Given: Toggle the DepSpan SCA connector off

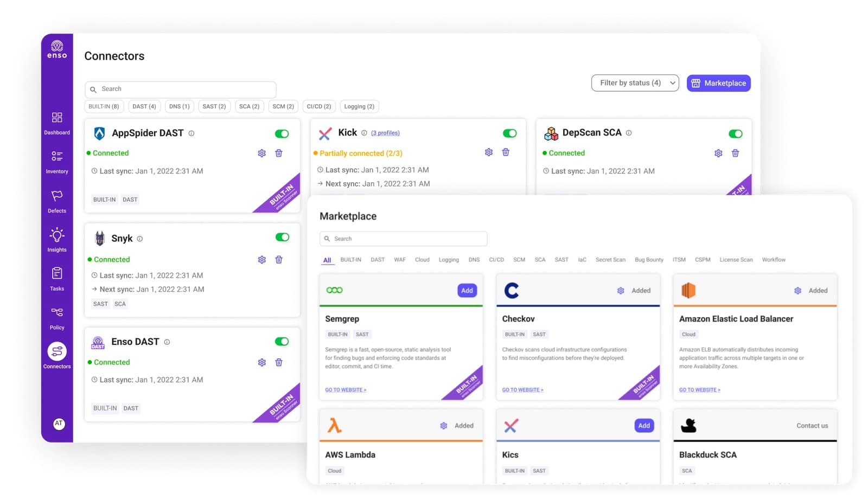Looking at the screenshot, I should point(735,134).
